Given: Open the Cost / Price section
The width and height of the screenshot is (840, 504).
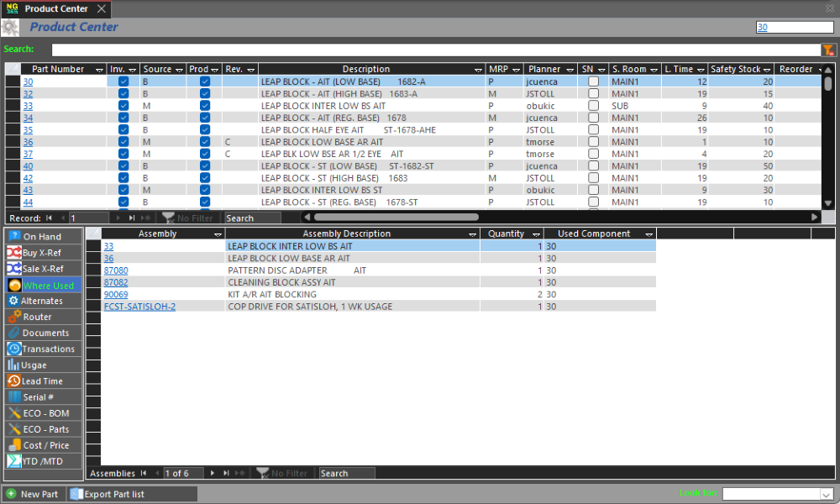Looking at the screenshot, I should tap(42, 445).
